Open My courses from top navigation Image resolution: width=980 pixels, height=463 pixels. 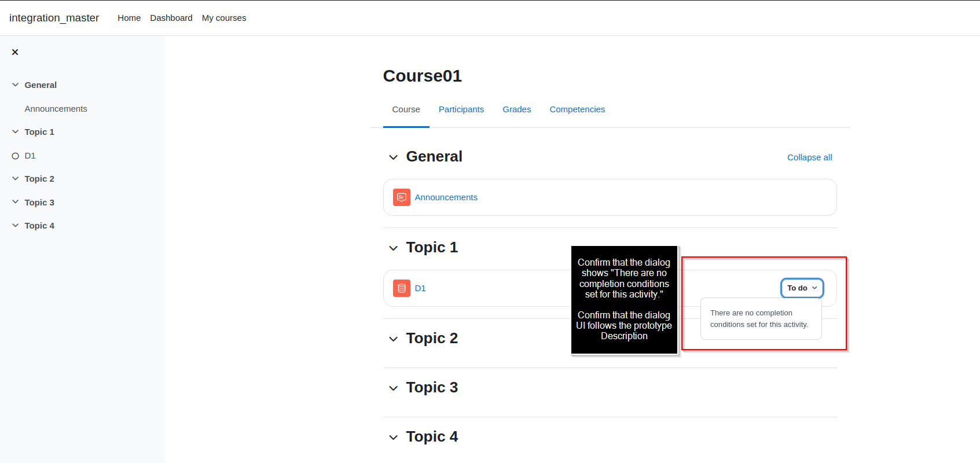pos(224,18)
